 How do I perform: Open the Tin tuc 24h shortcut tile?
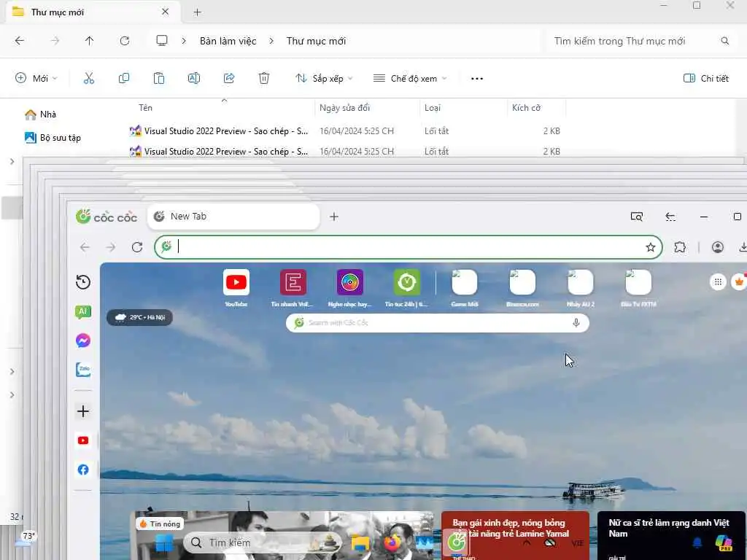click(406, 287)
